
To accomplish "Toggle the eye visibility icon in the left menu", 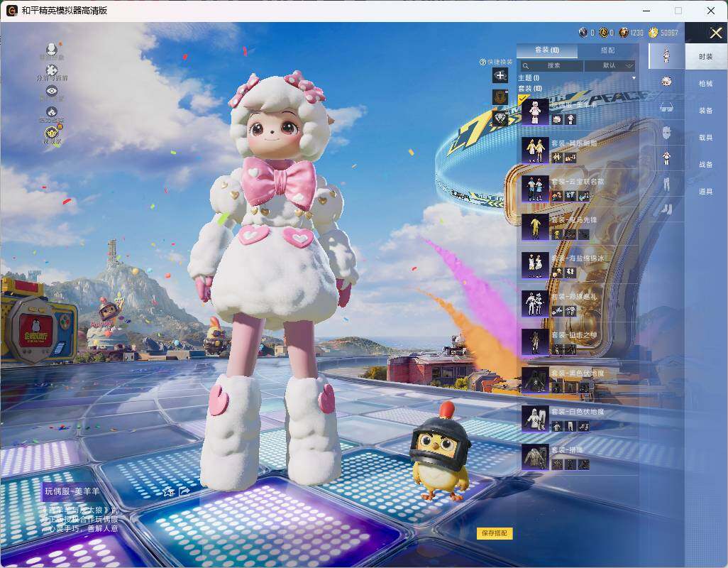I will (x=52, y=91).
